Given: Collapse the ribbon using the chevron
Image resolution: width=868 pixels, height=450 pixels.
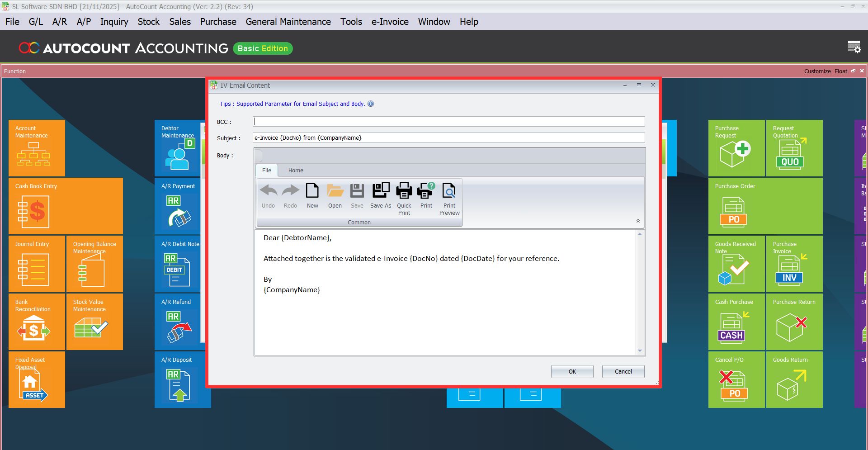Looking at the screenshot, I should pyautogui.click(x=638, y=221).
